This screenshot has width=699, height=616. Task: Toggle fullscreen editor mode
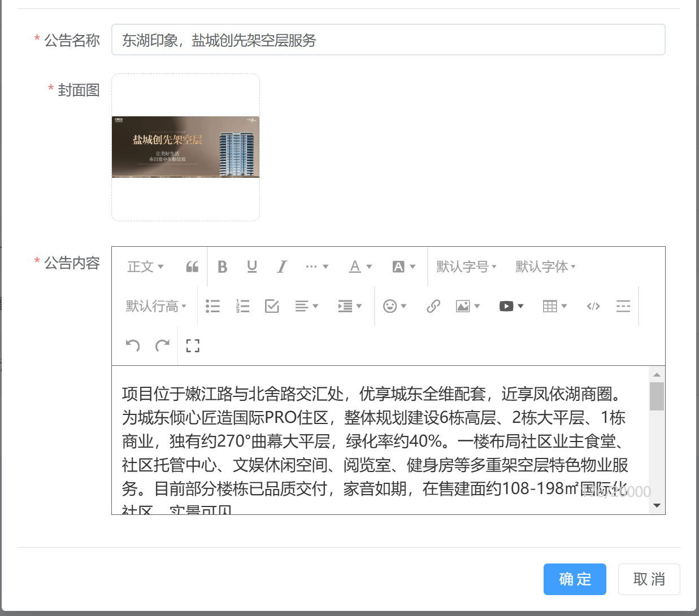[193, 346]
